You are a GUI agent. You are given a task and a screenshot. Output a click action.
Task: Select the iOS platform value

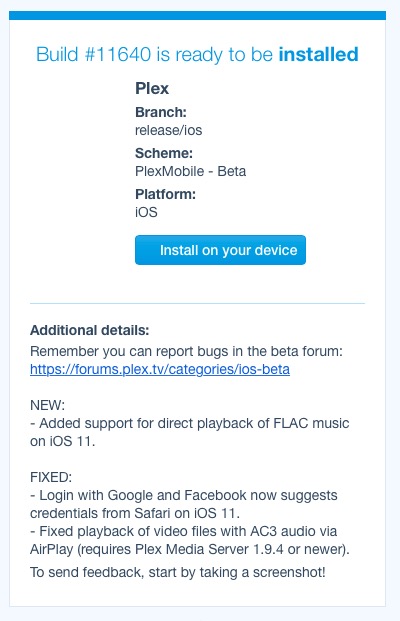(146, 212)
